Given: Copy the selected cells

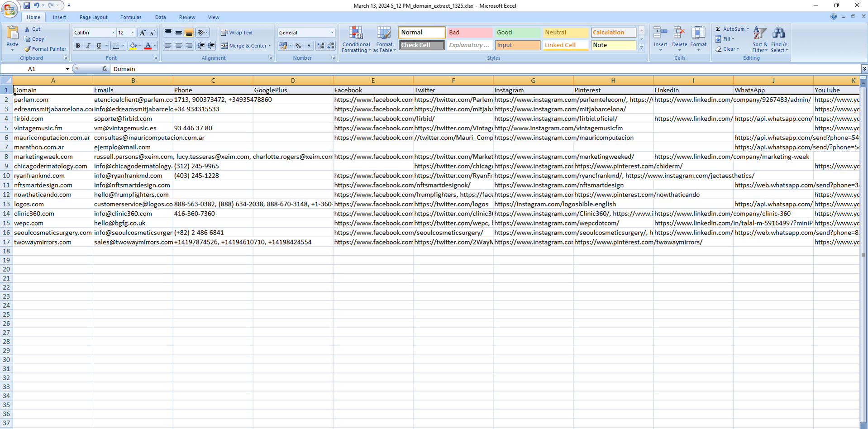Looking at the screenshot, I should click(x=34, y=39).
